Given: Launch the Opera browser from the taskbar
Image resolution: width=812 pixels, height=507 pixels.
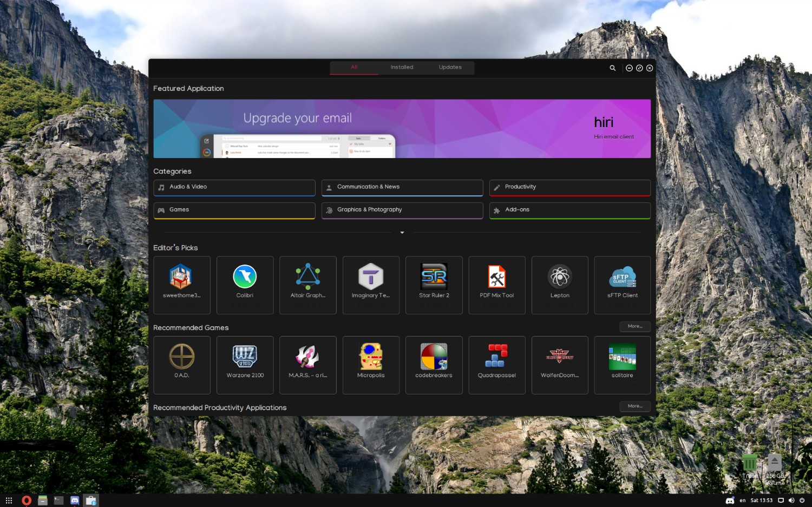Looking at the screenshot, I should (x=26, y=501).
